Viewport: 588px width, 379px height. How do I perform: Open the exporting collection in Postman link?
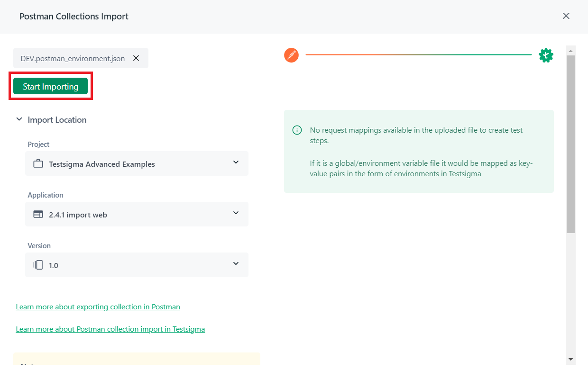click(98, 307)
